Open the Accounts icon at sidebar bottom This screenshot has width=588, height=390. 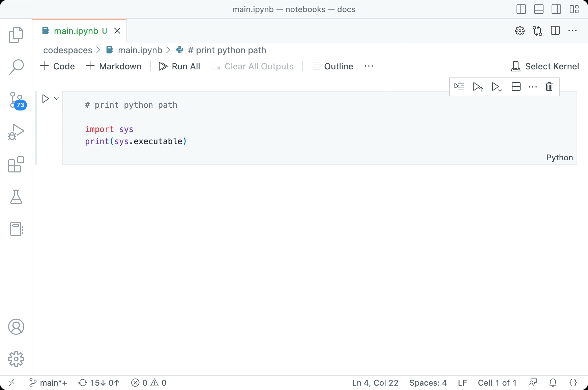[16, 326]
